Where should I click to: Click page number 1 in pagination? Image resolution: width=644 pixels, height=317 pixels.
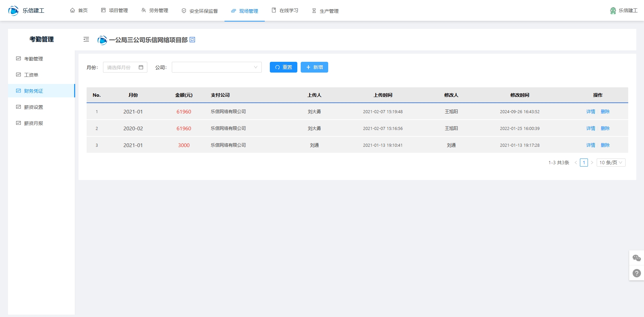(584, 163)
